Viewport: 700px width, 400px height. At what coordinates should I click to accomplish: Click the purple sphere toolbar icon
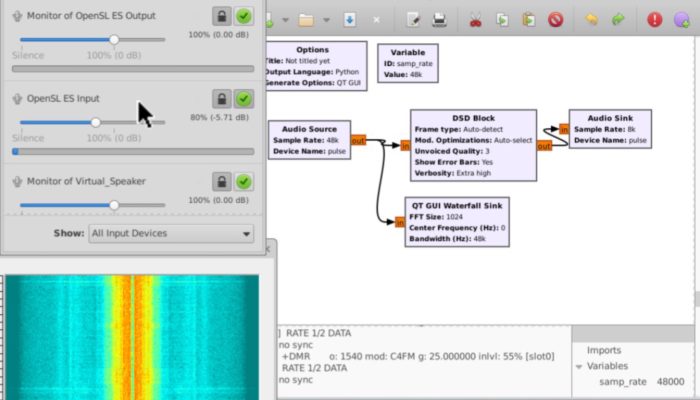682,20
